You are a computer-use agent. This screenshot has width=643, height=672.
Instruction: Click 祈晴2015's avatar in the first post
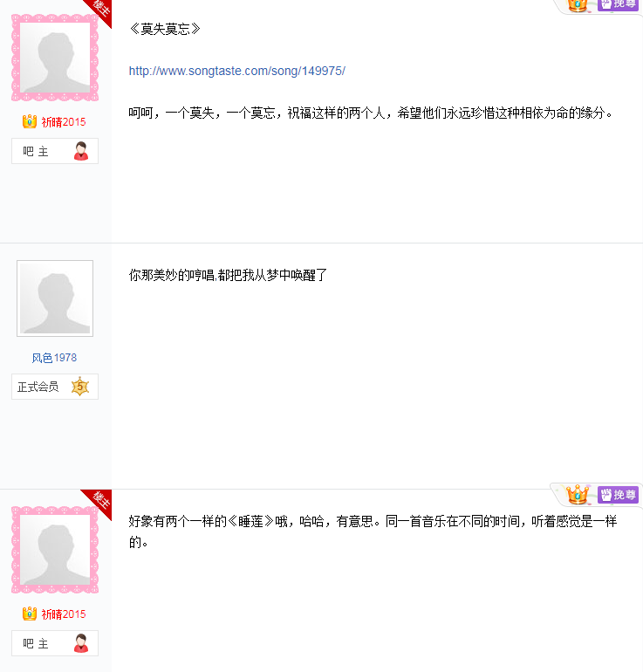click(54, 57)
